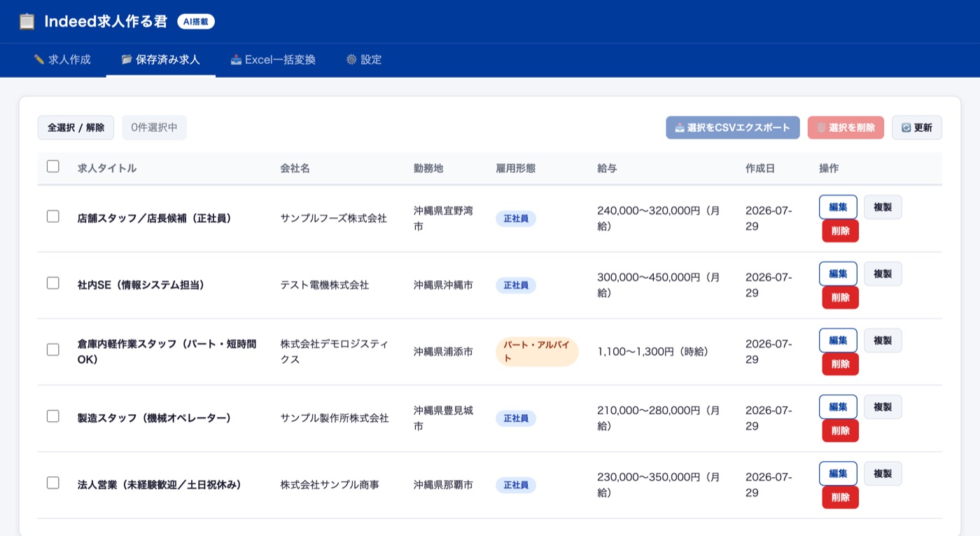
Task: Delete the 倉庫内軽作業スタッフ job
Action: pyautogui.click(x=840, y=364)
